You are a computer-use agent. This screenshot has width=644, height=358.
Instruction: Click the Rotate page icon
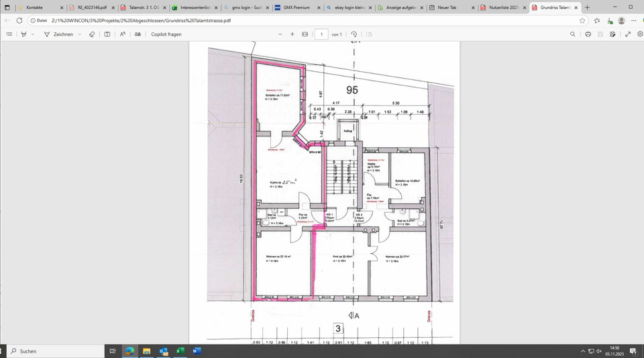[354, 34]
